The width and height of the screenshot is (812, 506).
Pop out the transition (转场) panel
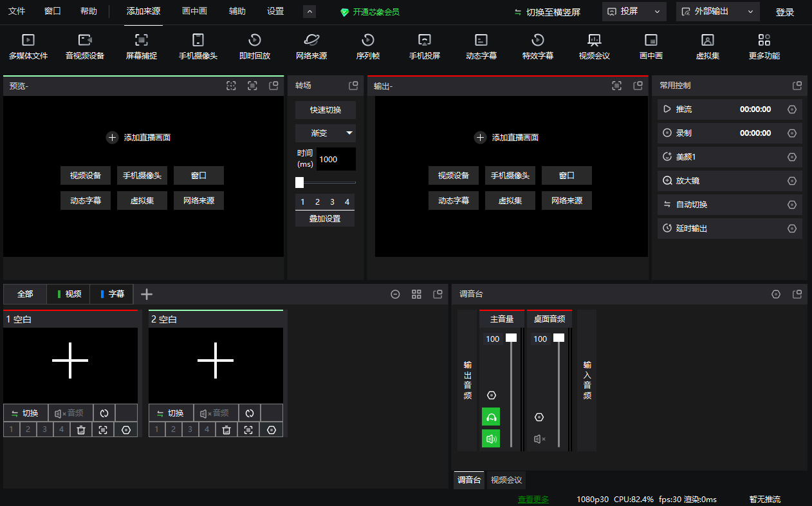tap(353, 86)
